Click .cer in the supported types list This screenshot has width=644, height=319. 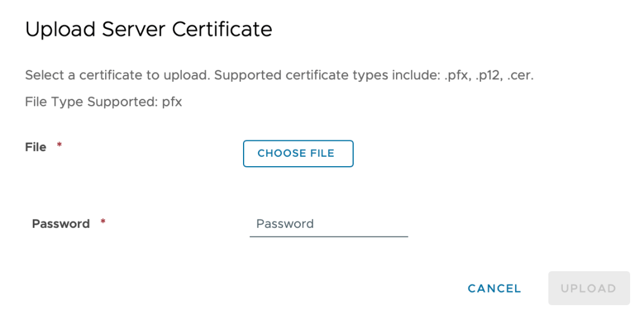point(516,76)
